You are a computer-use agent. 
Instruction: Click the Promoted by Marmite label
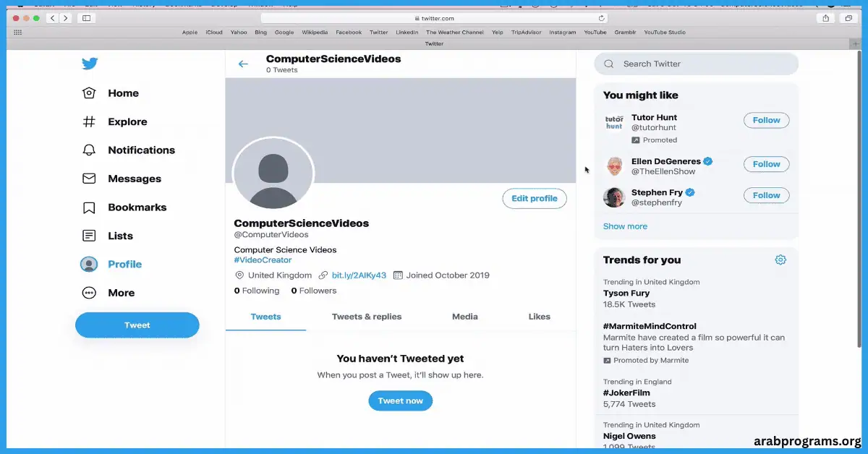(651, 361)
